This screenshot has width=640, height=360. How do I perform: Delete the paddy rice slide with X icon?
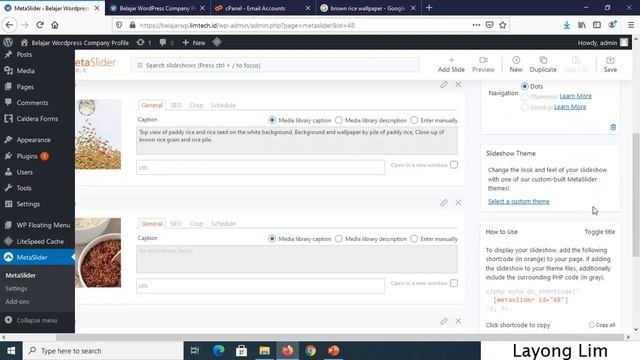[x=458, y=84]
